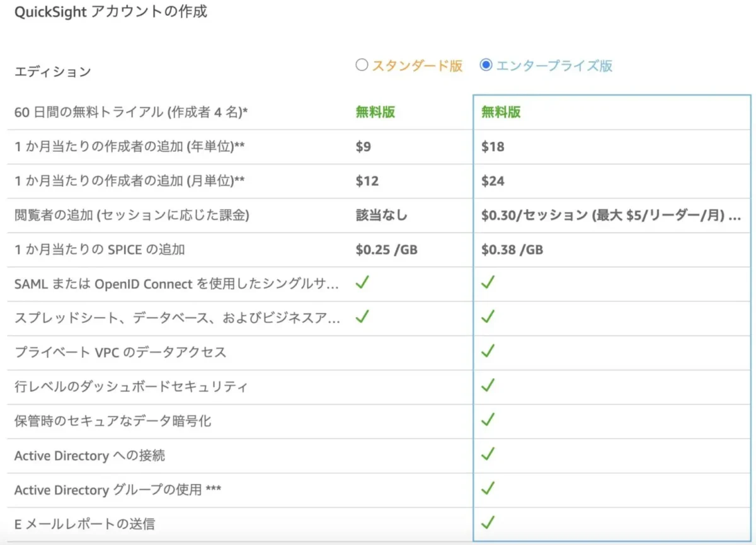Select the エンタープライズ版 radio button
The image size is (756, 545).
[486, 65]
